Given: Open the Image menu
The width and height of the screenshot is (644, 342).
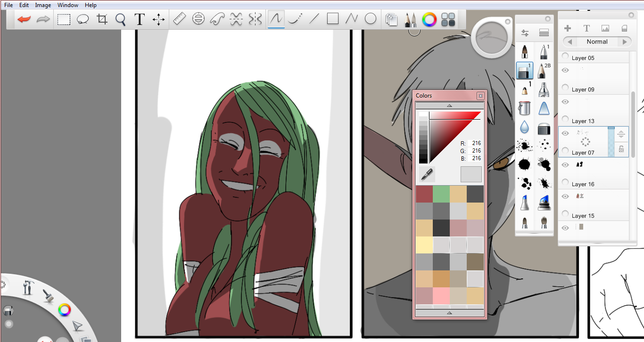Looking at the screenshot, I should pyautogui.click(x=43, y=5).
